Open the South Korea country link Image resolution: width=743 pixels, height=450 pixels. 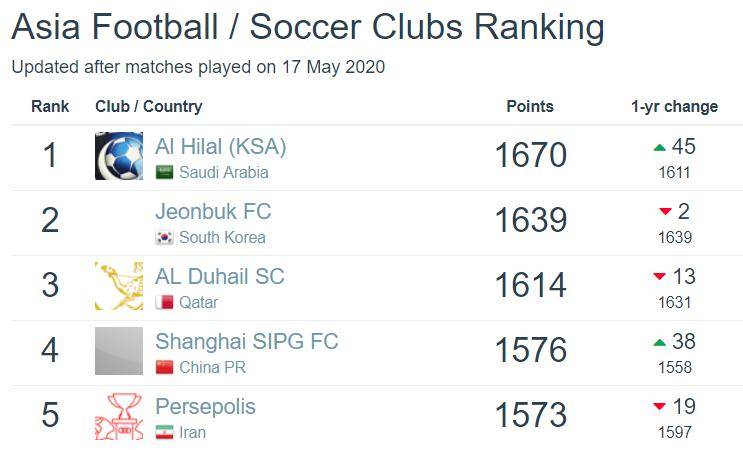[222, 237]
